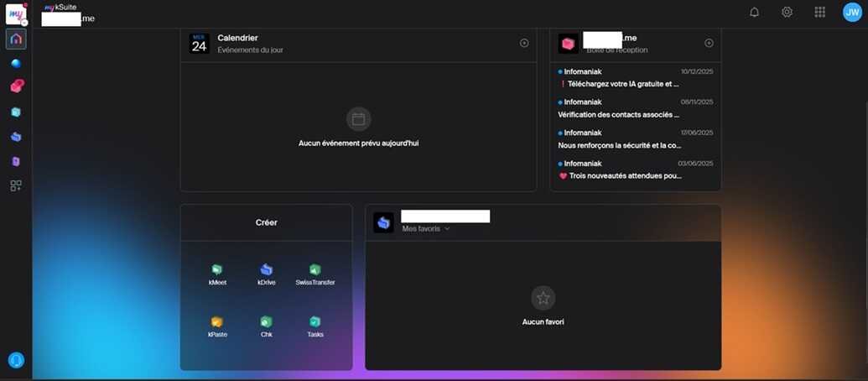This screenshot has height=381, width=868.
Task: Open more apps grid-plus icon in sidebar
Action: point(16,185)
